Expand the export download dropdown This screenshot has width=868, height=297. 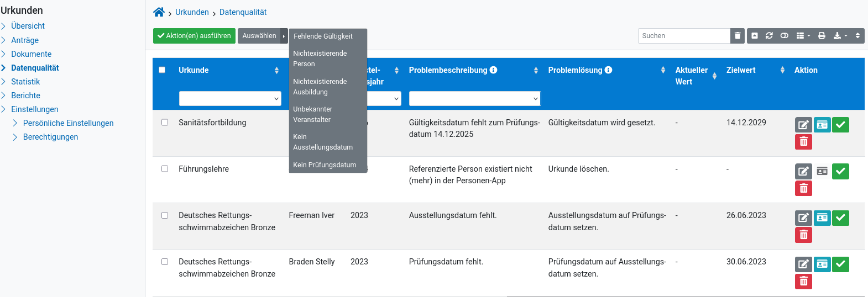click(840, 36)
